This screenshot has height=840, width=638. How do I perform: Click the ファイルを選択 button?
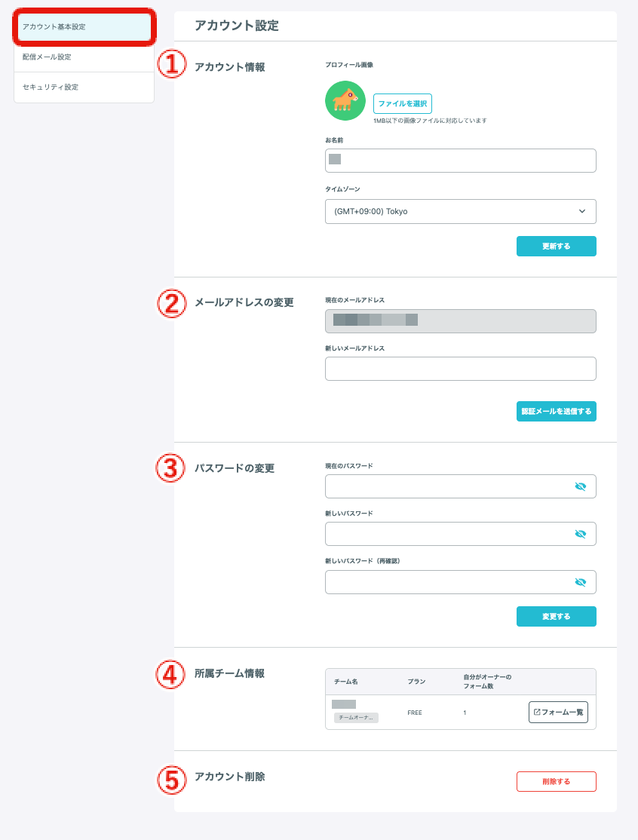click(402, 103)
